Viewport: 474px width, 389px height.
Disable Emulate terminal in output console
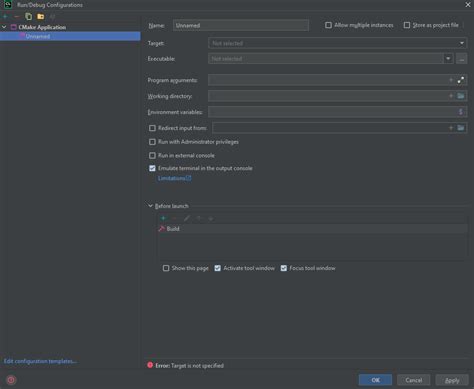click(152, 168)
